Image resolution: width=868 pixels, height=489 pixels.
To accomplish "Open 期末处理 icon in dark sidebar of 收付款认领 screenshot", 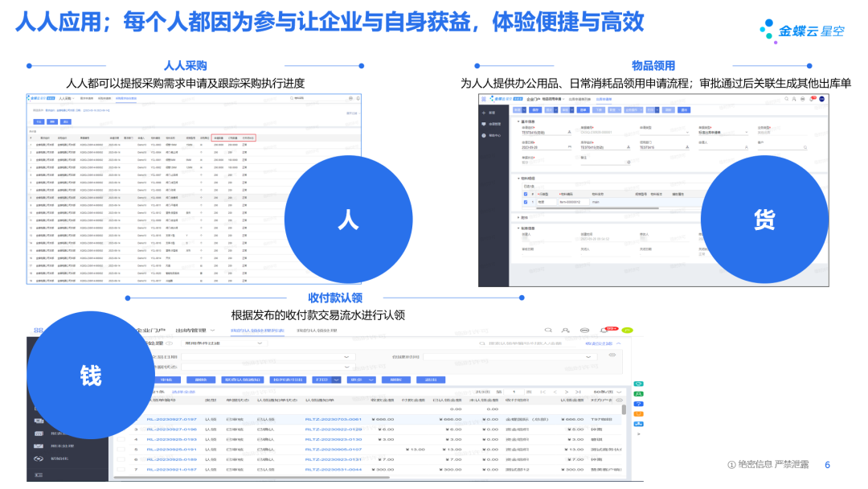I will (x=39, y=446).
